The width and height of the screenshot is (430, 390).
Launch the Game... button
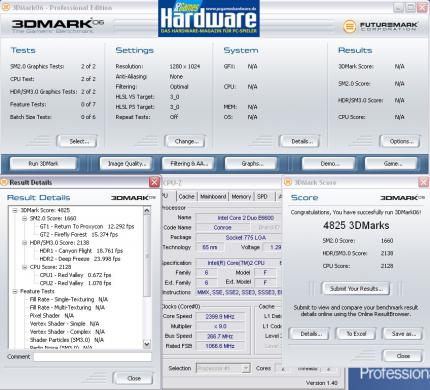[x=391, y=164]
